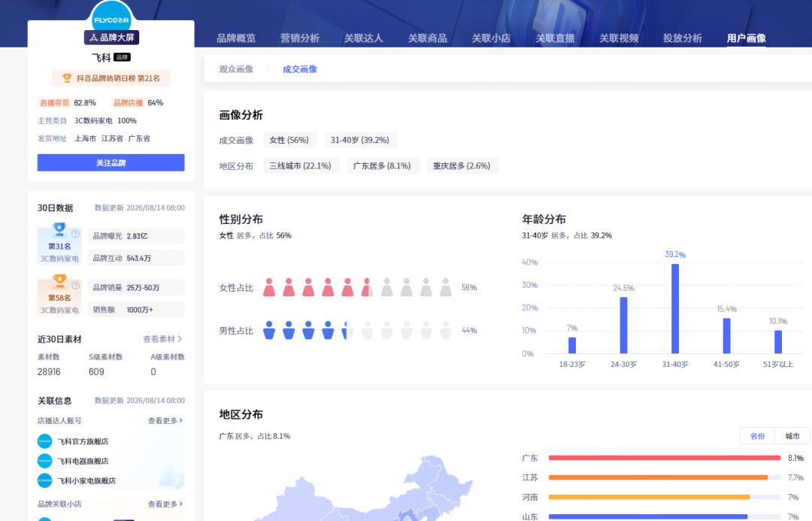The image size is (812, 521).
Task: Open the 关联直播 tab
Action: pyautogui.click(x=555, y=38)
